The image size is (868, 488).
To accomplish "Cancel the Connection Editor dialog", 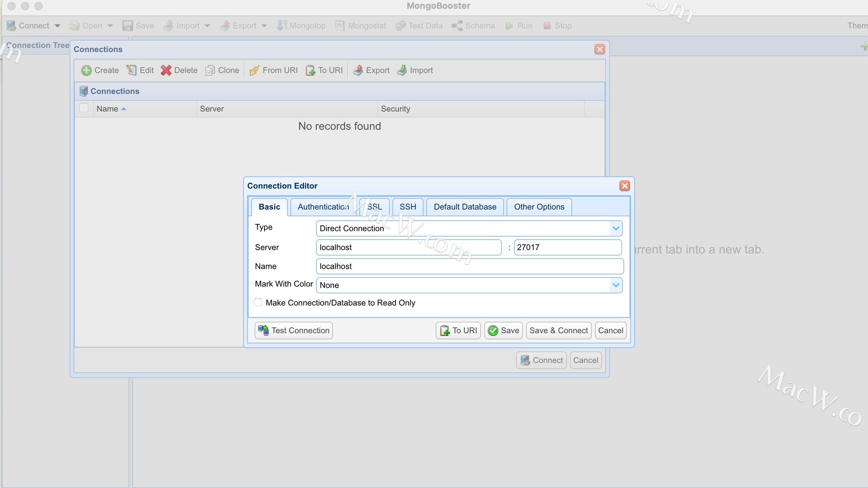I will (x=611, y=331).
